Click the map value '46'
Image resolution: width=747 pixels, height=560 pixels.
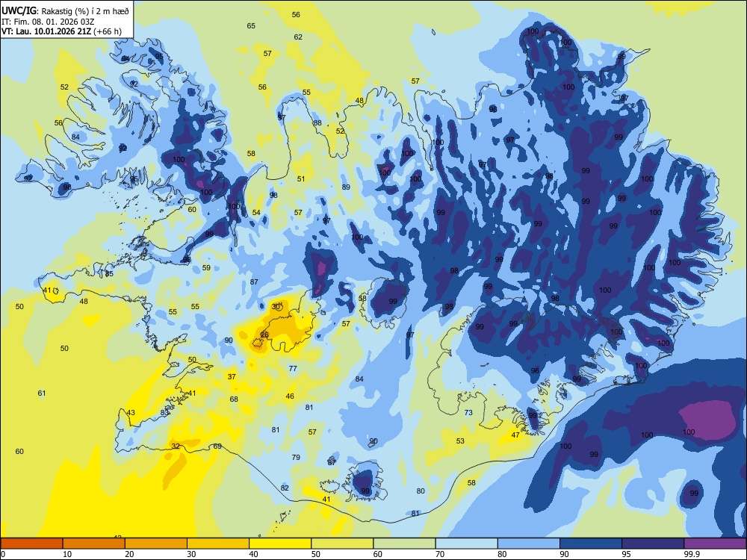(x=290, y=396)
